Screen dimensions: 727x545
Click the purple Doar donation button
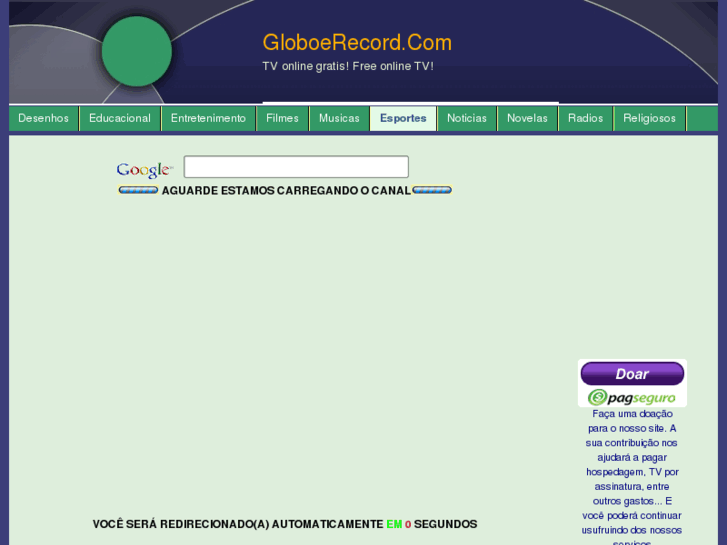tap(632, 373)
